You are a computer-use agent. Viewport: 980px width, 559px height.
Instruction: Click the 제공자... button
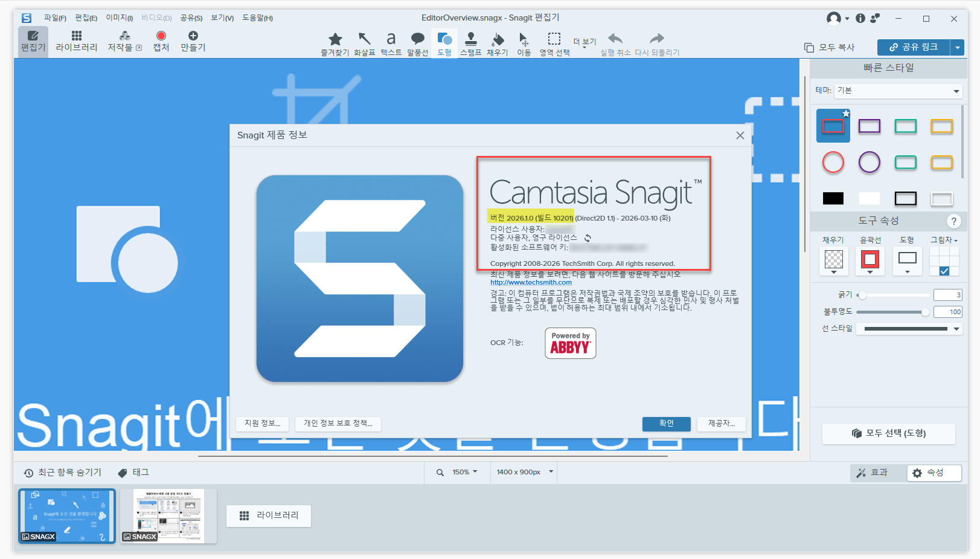(x=722, y=424)
